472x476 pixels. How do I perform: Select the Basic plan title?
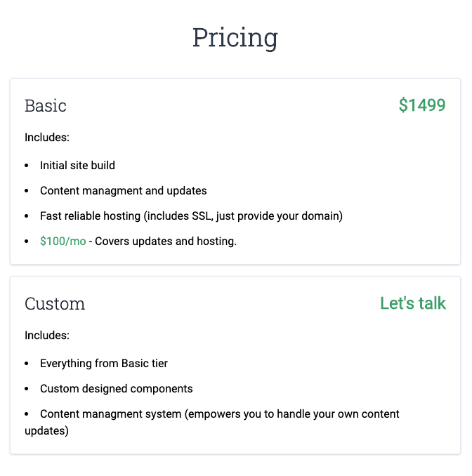tap(46, 106)
